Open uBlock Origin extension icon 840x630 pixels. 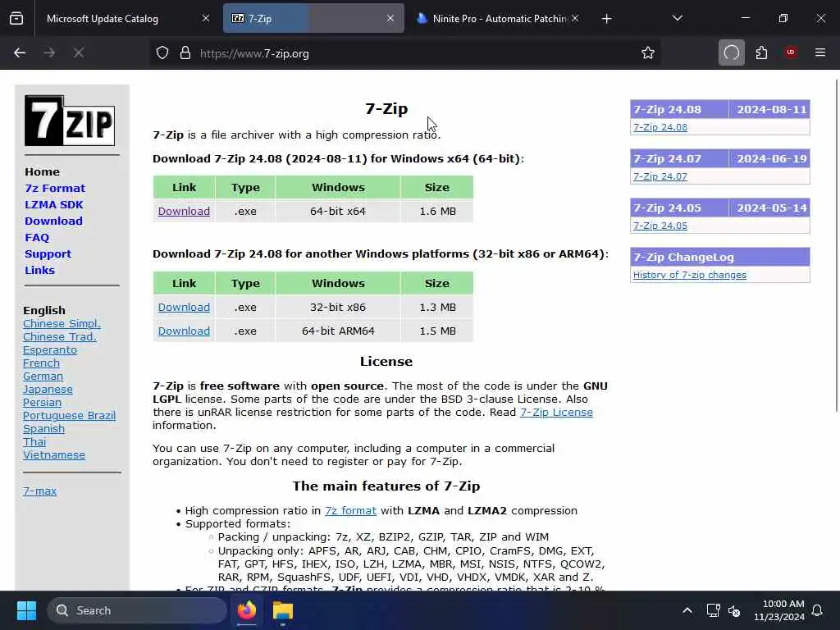pos(791,52)
